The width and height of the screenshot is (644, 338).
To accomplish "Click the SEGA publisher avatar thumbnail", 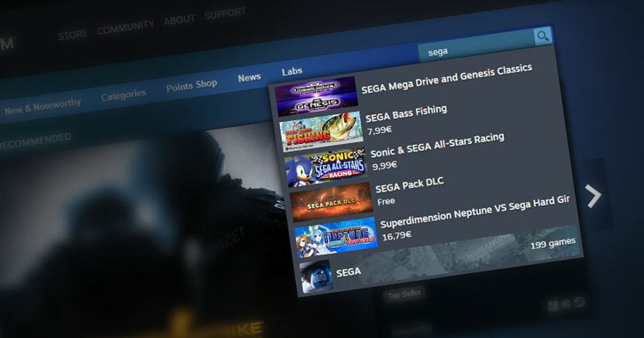I will (316, 276).
